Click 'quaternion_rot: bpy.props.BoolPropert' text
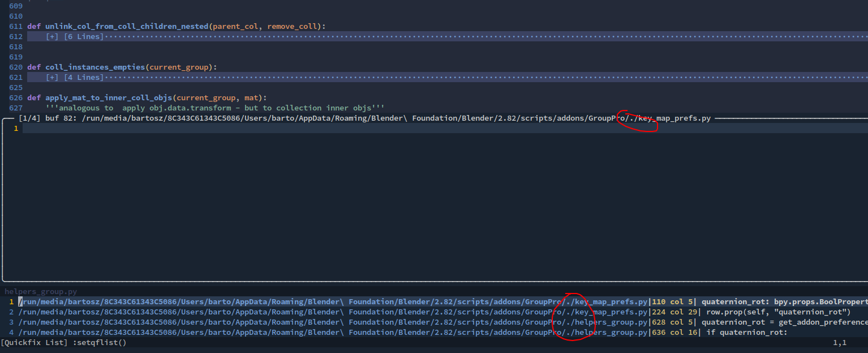Image resolution: width=868 pixels, height=353 pixels. click(784, 302)
